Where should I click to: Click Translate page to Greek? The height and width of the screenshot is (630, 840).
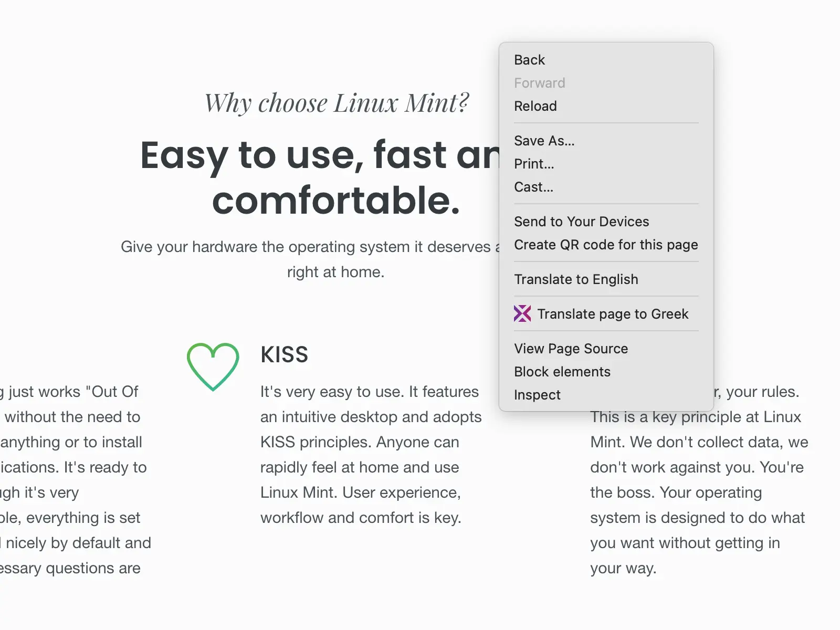click(613, 314)
